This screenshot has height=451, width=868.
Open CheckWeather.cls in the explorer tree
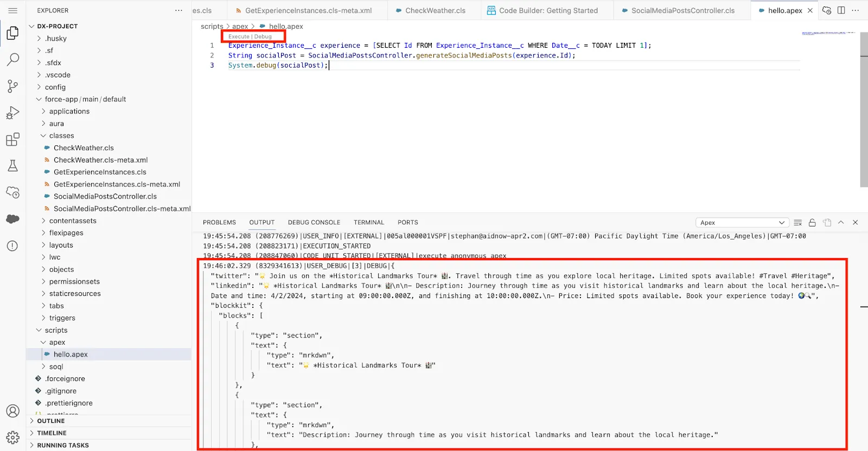click(84, 148)
